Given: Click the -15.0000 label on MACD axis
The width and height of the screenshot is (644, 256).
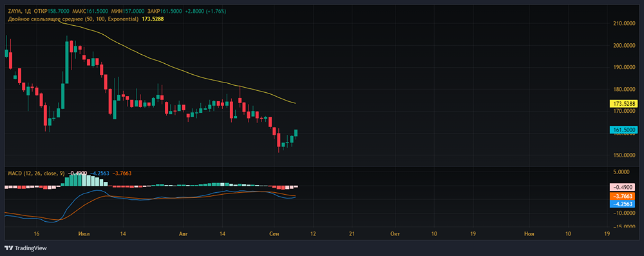Looking at the screenshot, I should pos(624,226).
